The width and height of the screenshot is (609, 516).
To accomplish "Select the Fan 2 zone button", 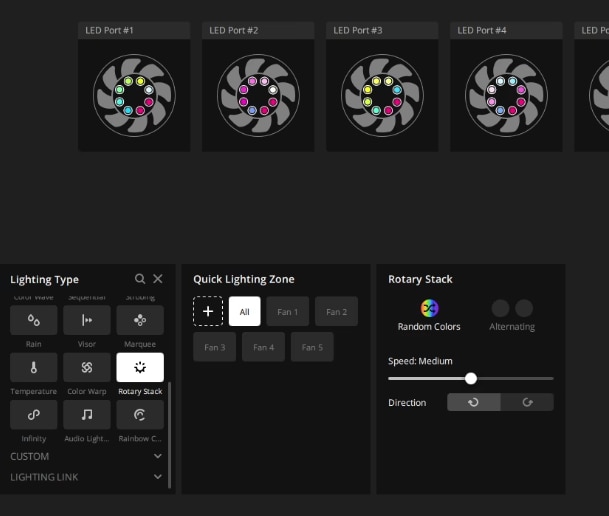I will (336, 311).
